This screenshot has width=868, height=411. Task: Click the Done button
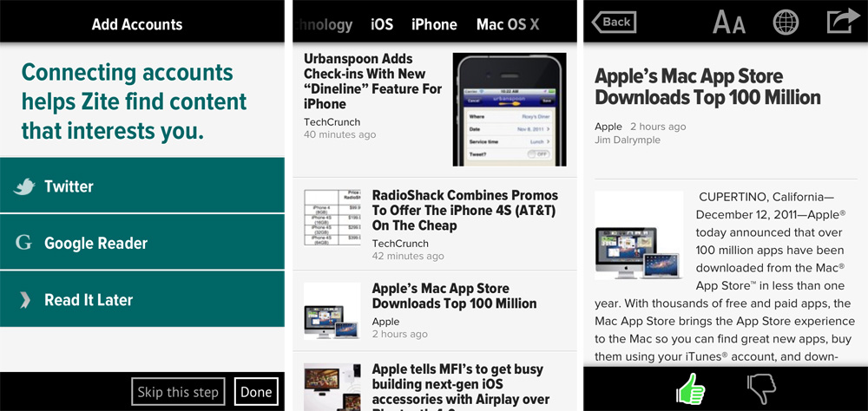[256, 392]
